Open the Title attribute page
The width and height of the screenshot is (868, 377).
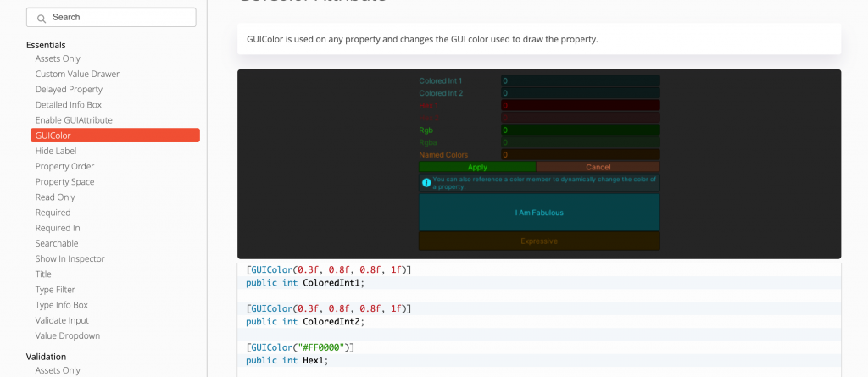43,274
